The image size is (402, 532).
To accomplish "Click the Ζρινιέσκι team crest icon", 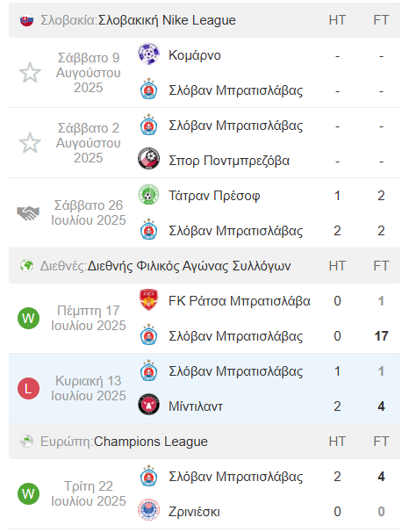I will [148, 509].
